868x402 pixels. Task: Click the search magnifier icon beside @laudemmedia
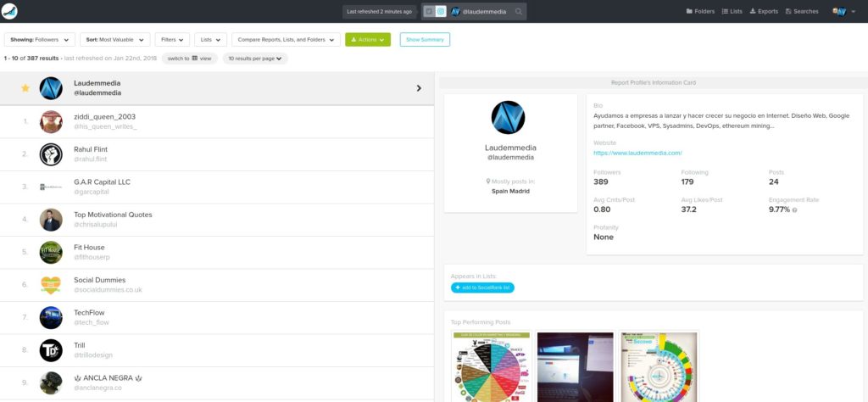pyautogui.click(x=518, y=11)
